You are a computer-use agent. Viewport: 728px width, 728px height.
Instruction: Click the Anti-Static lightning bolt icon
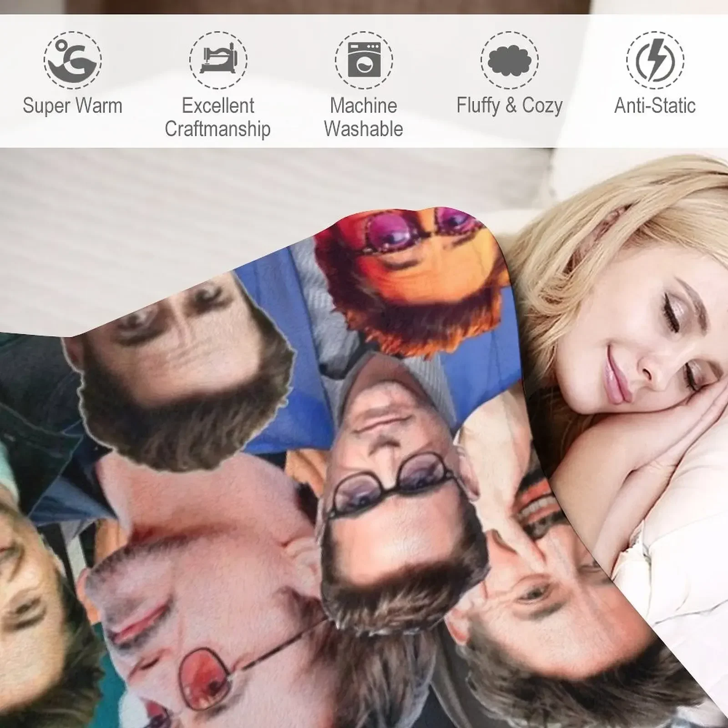point(655,60)
